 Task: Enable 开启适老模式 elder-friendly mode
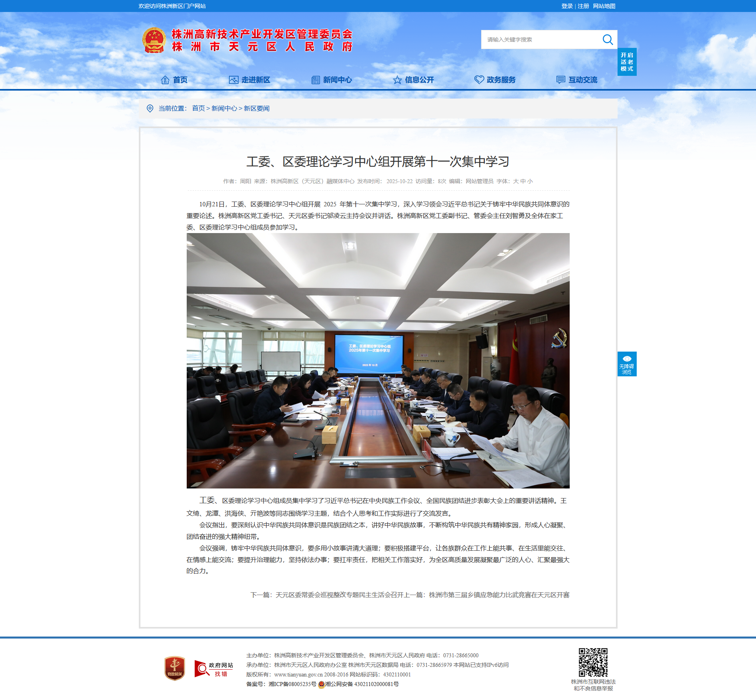click(627, 62)
